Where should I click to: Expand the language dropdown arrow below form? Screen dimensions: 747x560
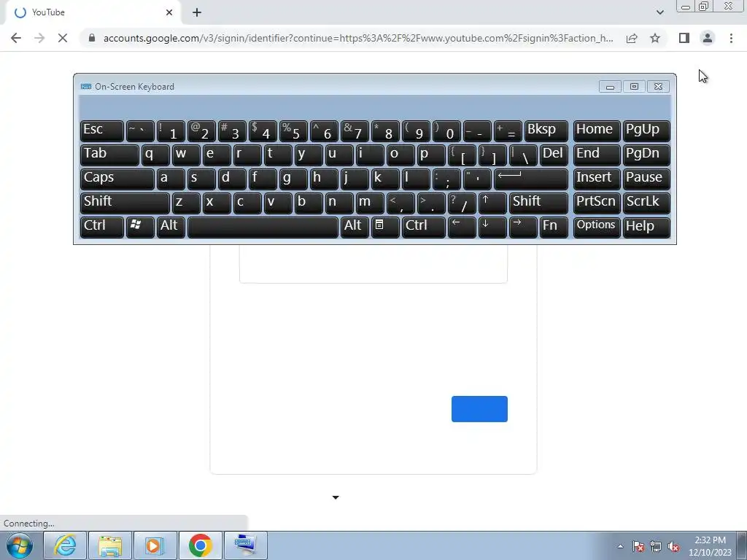pos(336,497)
